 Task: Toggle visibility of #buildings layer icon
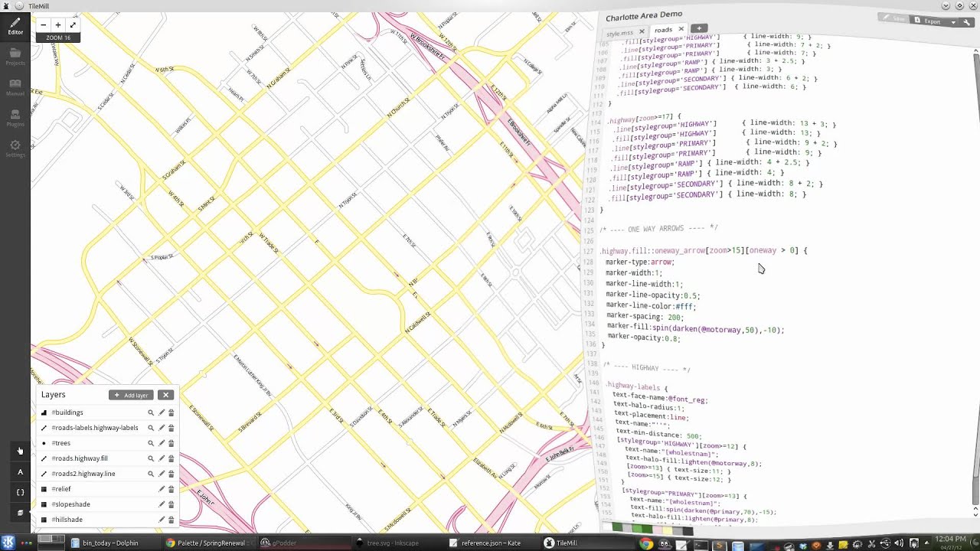[x=44, y=412]
